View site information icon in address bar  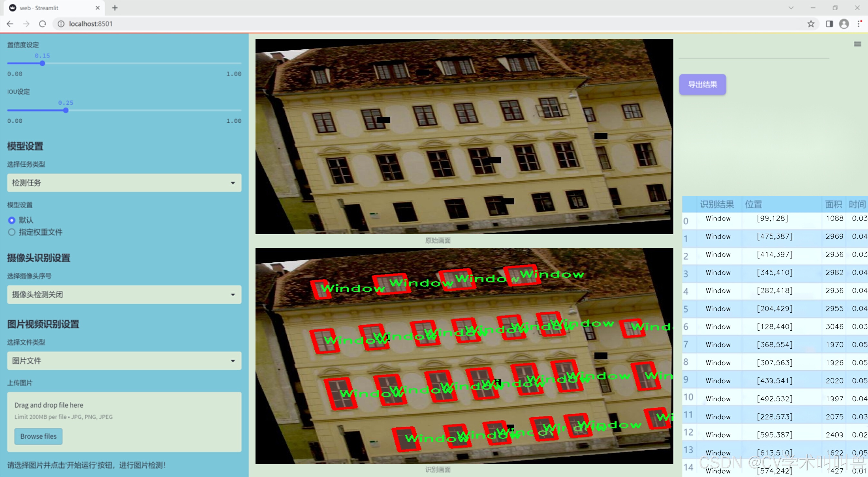61,24
